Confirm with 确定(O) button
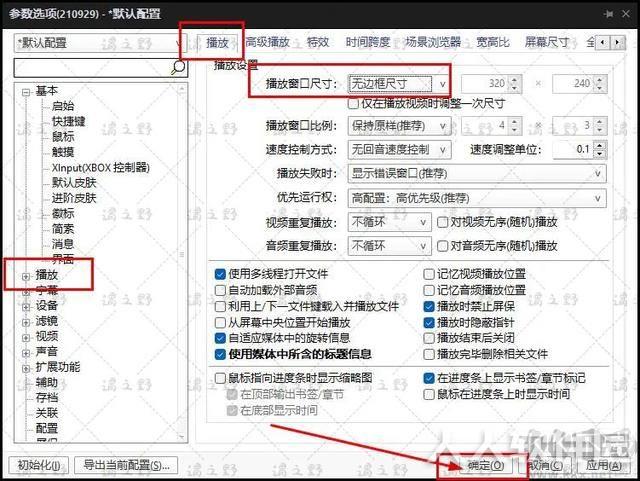Screen dimensions: 640x481 tap(485, 465)
